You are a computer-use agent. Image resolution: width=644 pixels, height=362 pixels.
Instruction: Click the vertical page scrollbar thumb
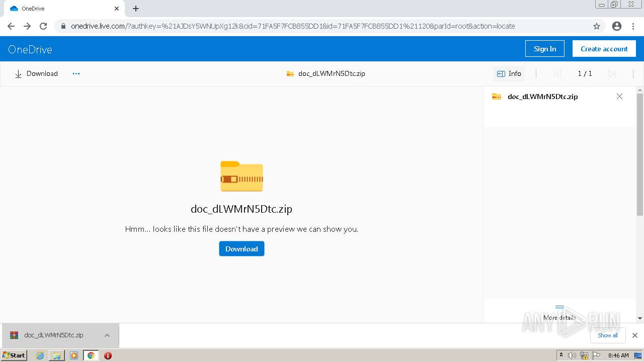pyautogui.click(x=640, y=155)
